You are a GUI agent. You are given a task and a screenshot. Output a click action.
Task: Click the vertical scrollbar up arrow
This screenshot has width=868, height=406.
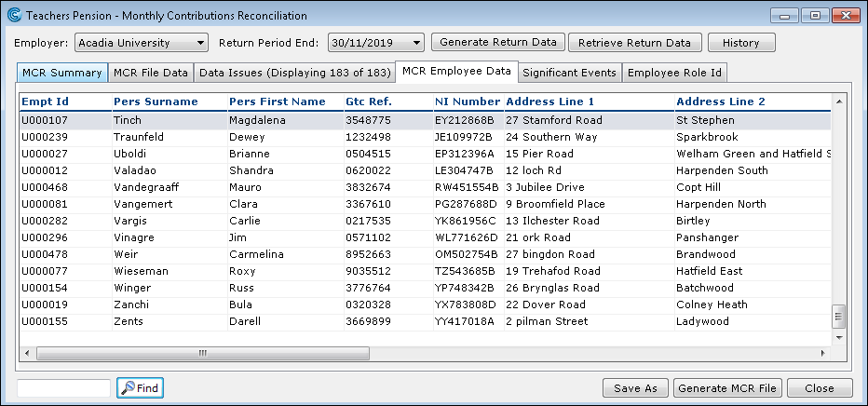coord(838,101)
